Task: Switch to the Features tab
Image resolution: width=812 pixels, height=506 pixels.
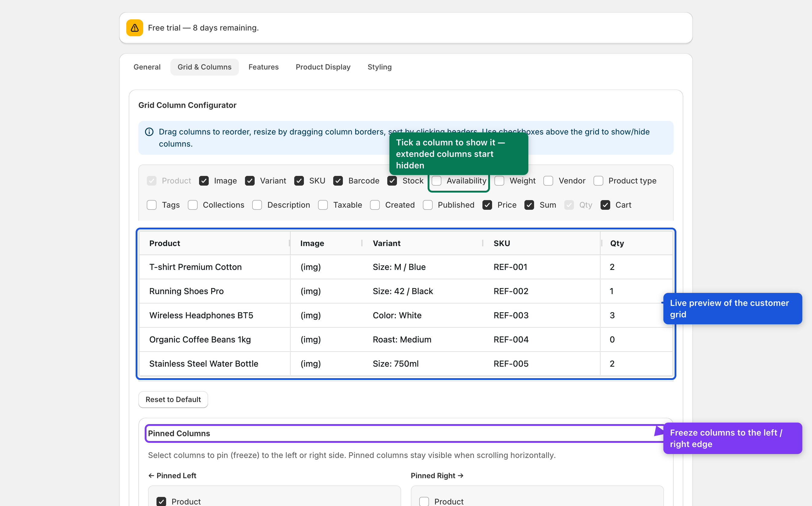Action: pos(263,67)
